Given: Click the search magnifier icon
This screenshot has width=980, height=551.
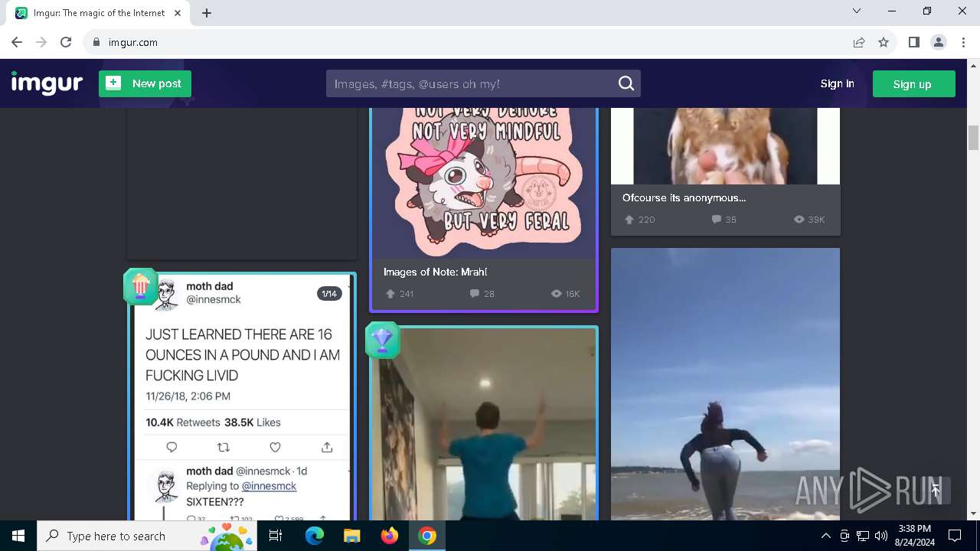Looking at the screenshot, I should point(626,83).
